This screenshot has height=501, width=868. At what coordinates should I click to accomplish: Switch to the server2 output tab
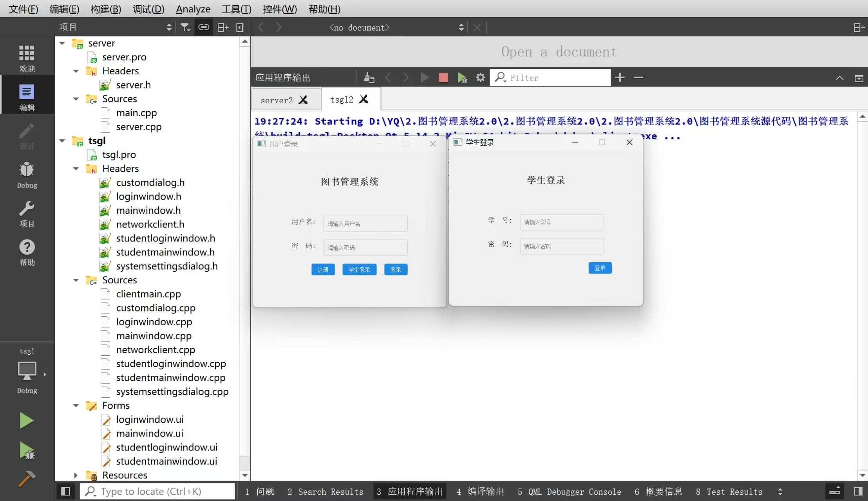277,100
